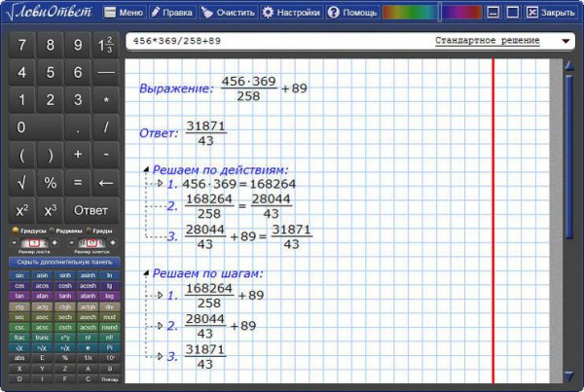Decrease cell size with minus
The width and height of the screenshot is (584, 392).
(x=71, y=243)
